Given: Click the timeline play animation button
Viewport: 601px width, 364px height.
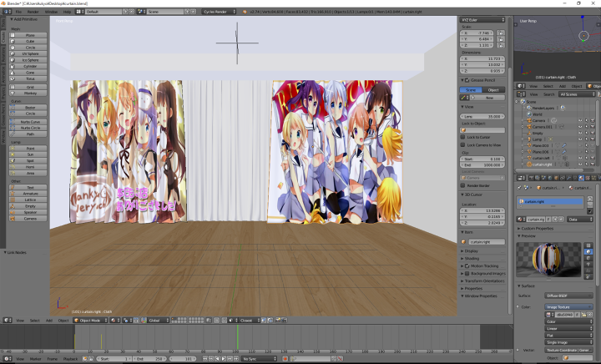Looking at the screenshot, I should [224, 359].
